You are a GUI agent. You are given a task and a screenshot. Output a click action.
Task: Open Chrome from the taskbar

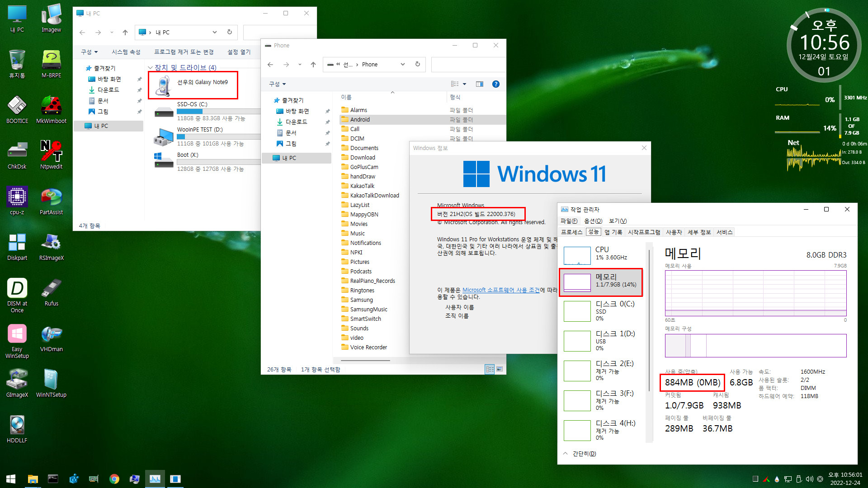click(114, 479)
